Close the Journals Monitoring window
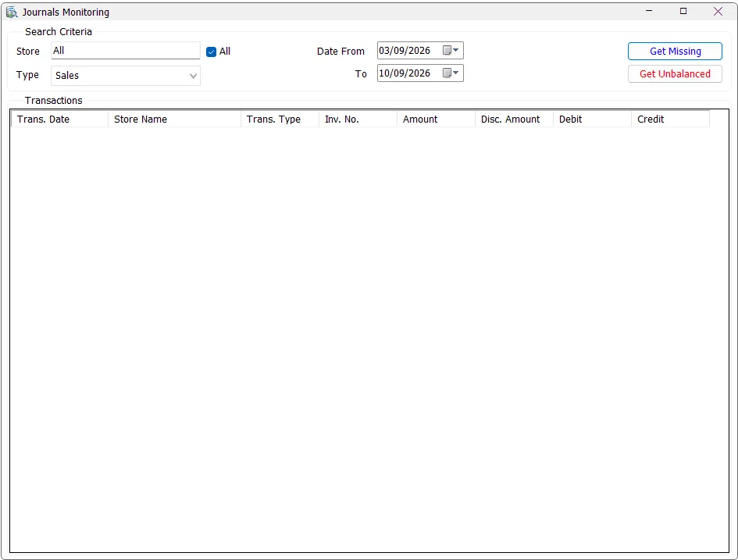 tap(718, 11)
